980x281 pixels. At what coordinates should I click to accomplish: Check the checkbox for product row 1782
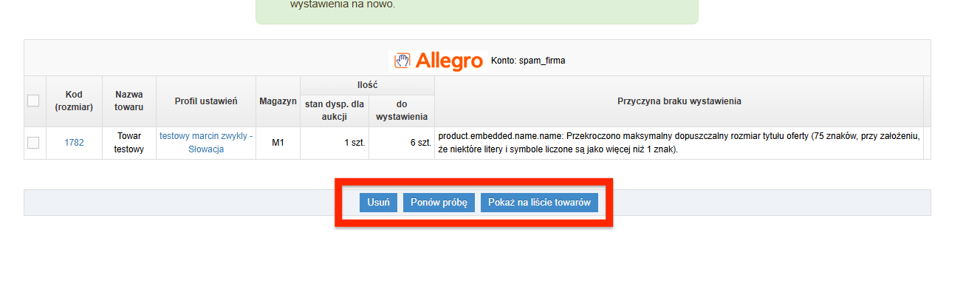coord(33,143)
